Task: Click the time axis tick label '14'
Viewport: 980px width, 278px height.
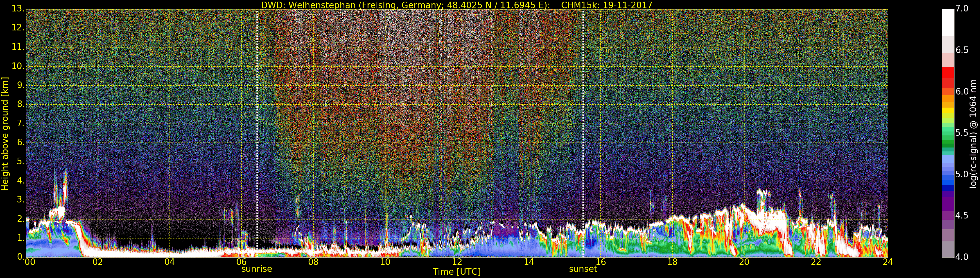Action: (x=529, y=262)
